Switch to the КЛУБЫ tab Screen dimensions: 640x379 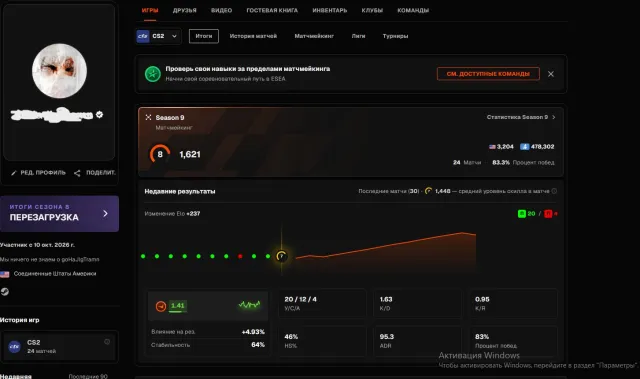pos(372,11)
